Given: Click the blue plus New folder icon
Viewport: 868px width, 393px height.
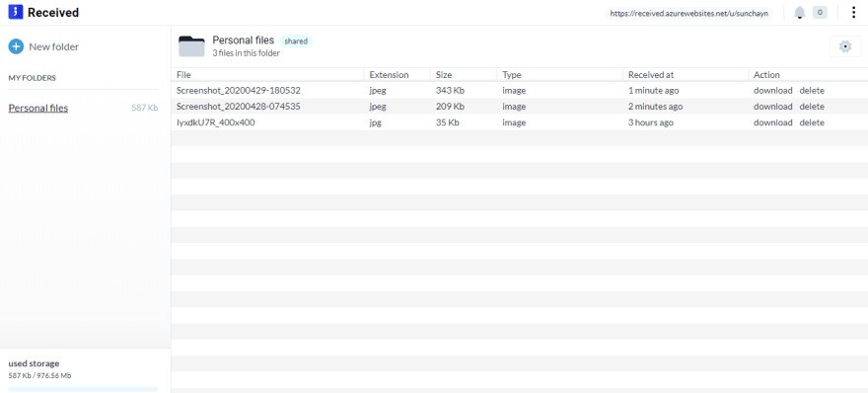Looking at the screenshot, I should (16, 46).
